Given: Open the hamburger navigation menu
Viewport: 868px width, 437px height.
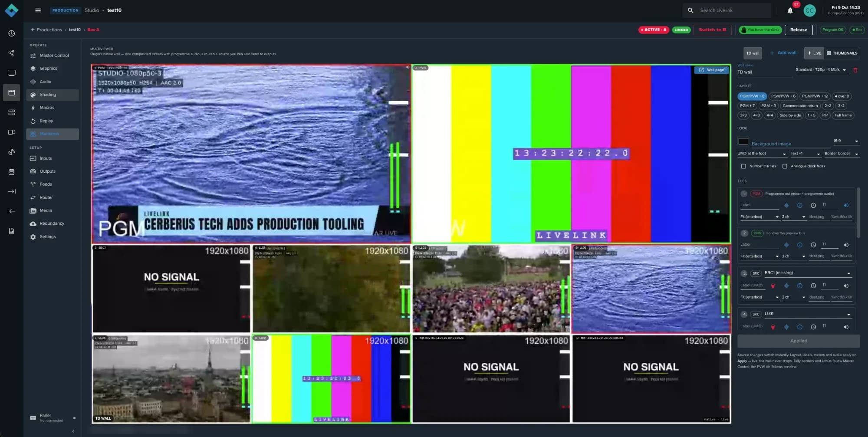Looking at the screenshot, I should 38,10.
